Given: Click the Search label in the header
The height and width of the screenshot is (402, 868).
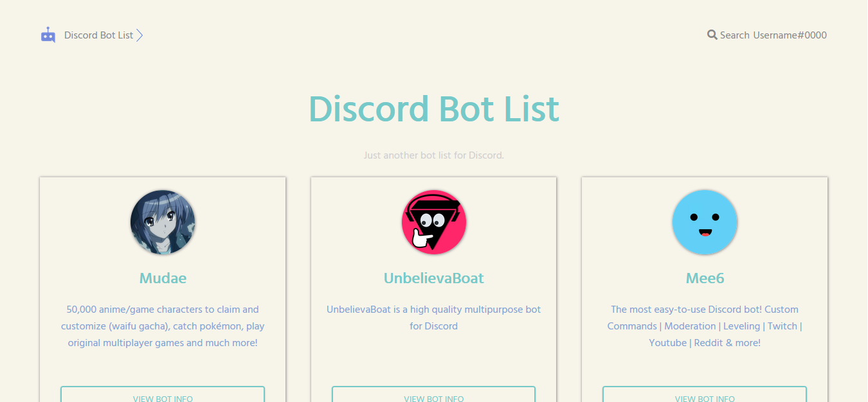Looking at the screenshot, I should (x=735, y=35).
